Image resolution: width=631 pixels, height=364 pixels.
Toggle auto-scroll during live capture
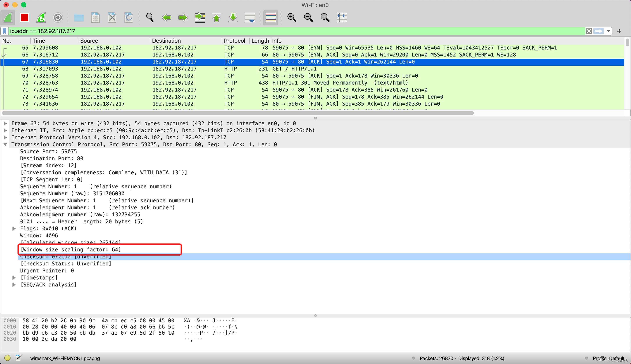pyautogui.click(x=249, y=18)
